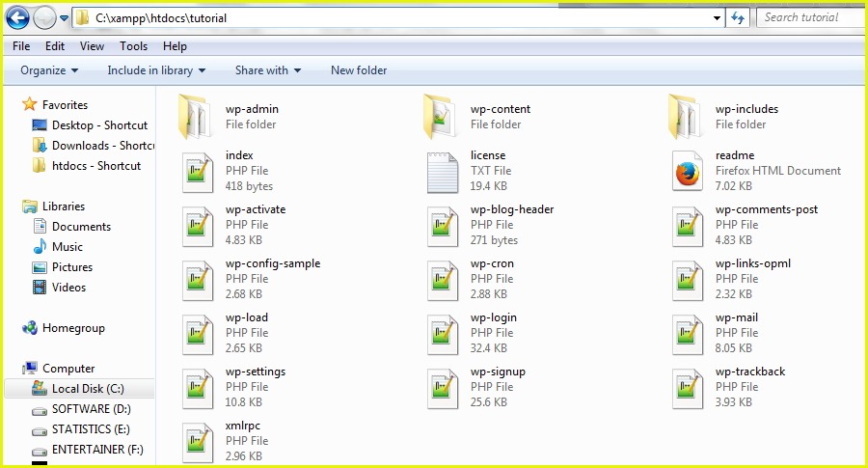Select the wp-content folder icon
868x468 pixels.
(440, 117)
